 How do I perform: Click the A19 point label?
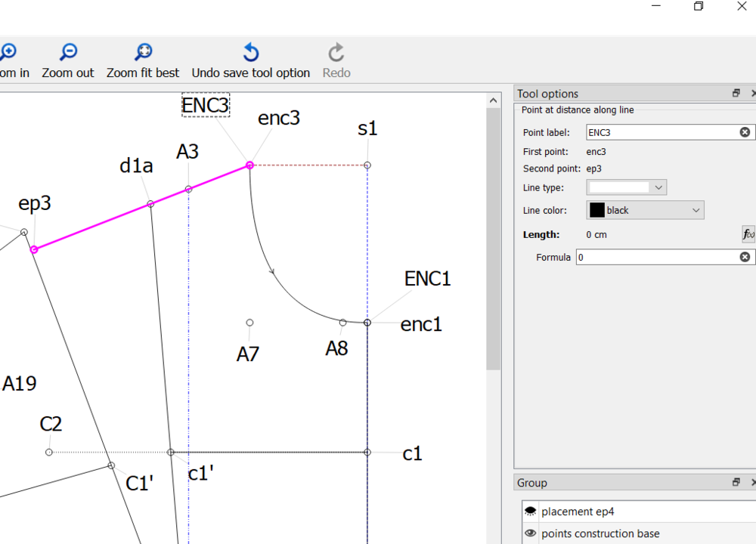pos(20,384)
